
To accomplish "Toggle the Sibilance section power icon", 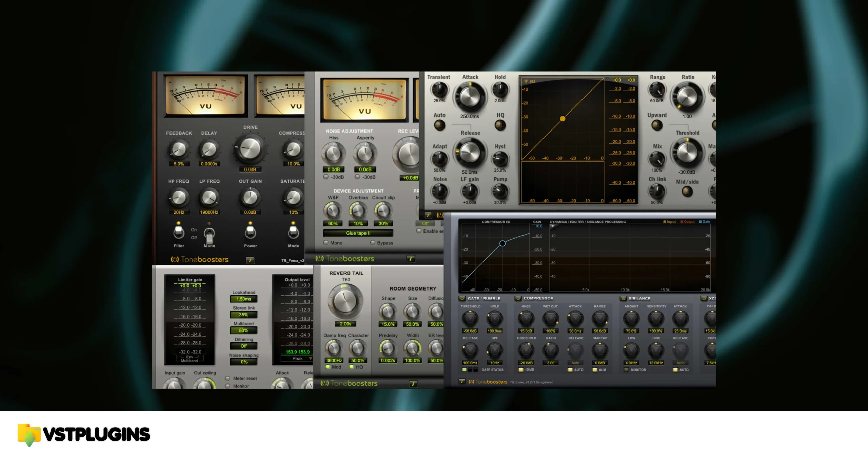I will tap(623, 299).
